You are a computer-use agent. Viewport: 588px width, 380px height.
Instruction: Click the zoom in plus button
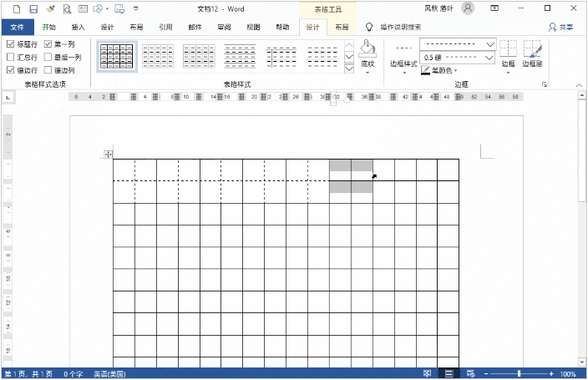point(551,374)
